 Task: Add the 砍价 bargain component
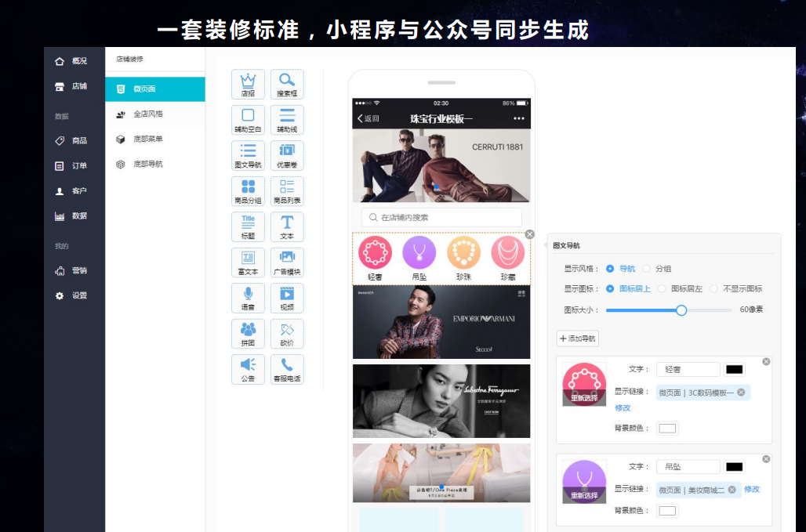287,333
